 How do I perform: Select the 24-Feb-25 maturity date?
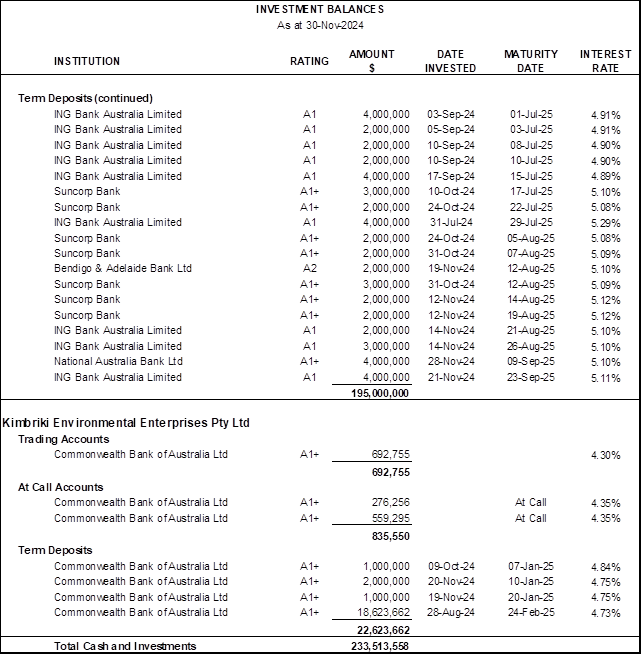531,612
